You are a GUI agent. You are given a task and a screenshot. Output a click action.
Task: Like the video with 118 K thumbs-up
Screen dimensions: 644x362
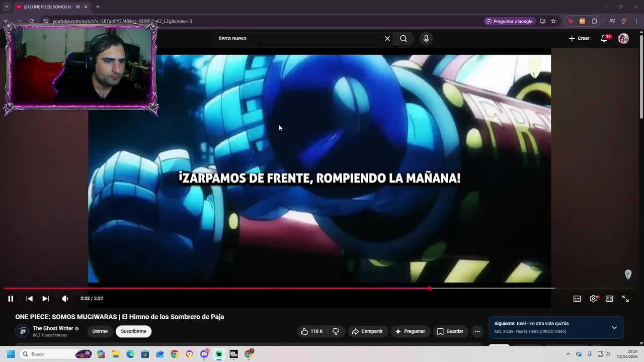(312, 331)
